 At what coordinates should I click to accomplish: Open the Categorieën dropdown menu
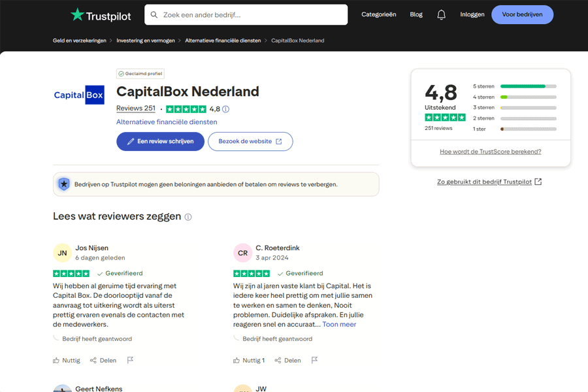click(x=379, y=14)
